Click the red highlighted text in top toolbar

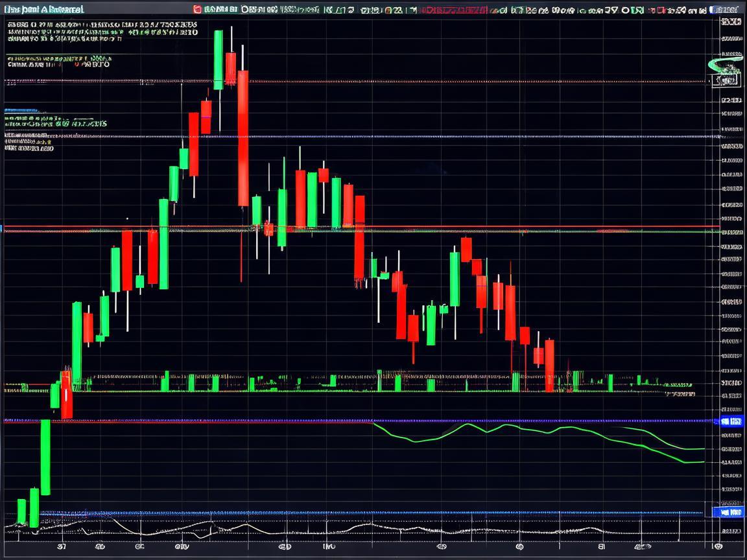tap(453, 10)
